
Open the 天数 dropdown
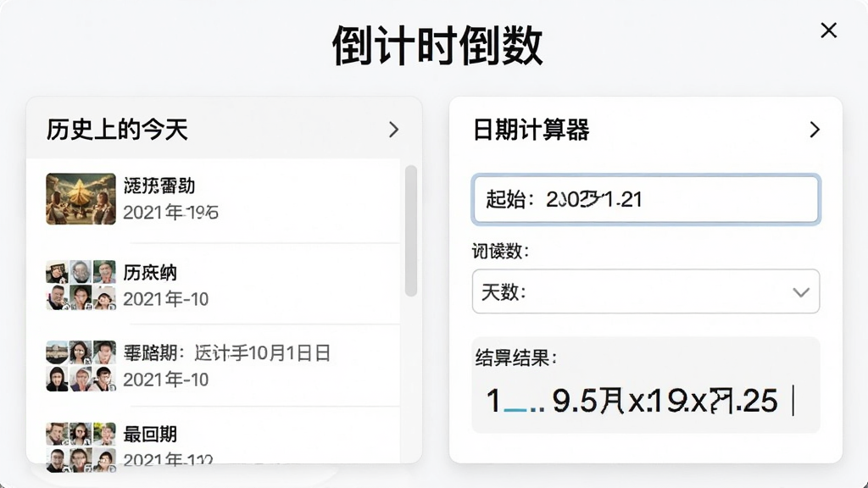(645, 291)
